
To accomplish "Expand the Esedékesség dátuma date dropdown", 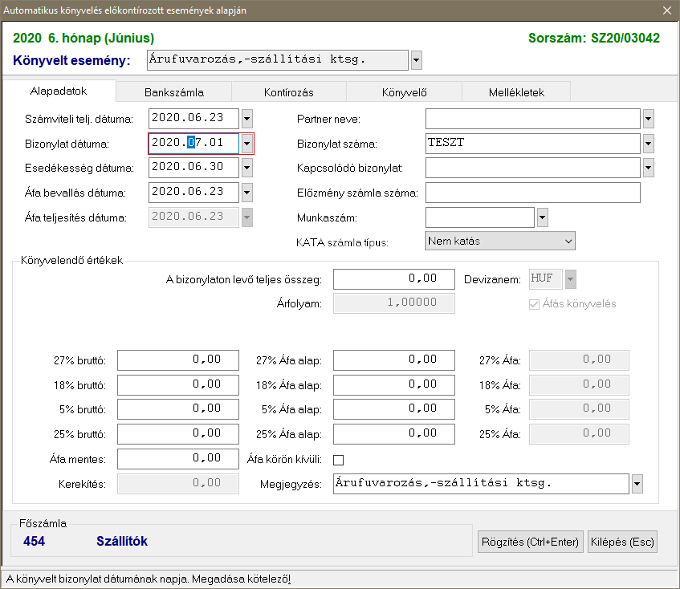I will [x=247, y=167].
